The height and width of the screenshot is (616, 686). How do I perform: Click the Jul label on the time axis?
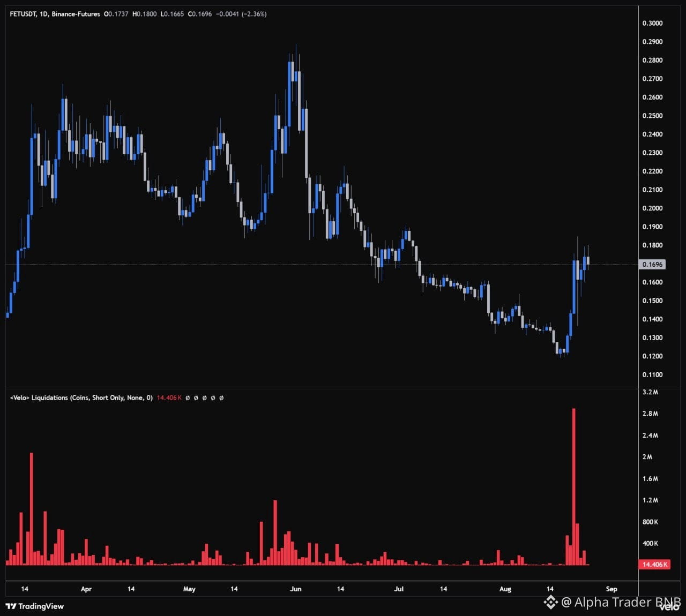(x=399, y=589)
